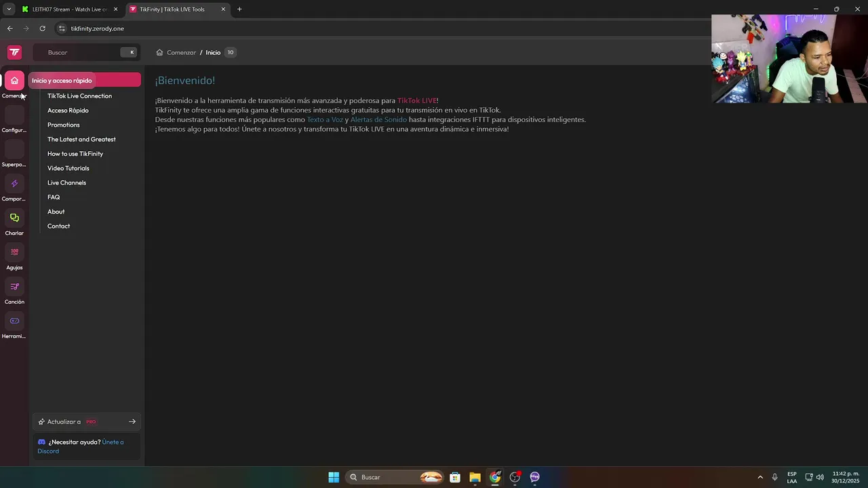
Task: Open the volume tray icon
Action: pyautogui.click(x=820, y=477)
